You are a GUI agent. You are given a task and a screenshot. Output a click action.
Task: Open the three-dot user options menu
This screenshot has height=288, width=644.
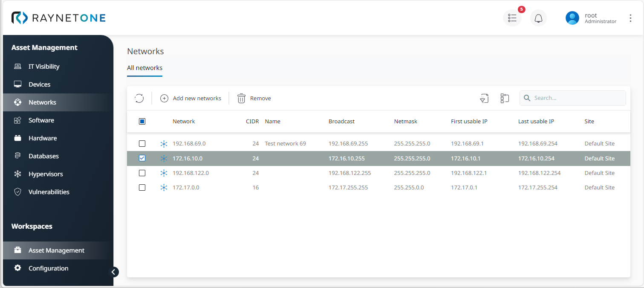630,18
